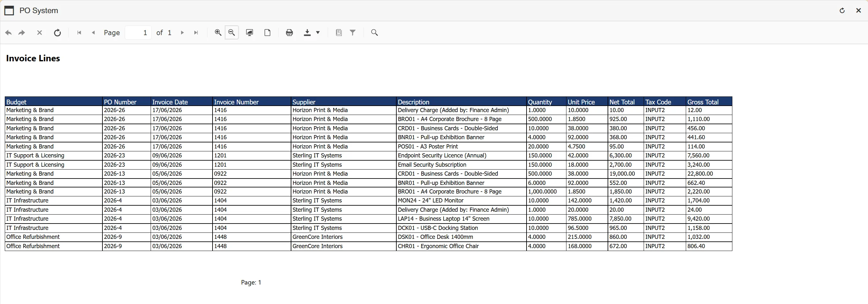Click the 'Invoice Lines' report title

click(33, 58)
